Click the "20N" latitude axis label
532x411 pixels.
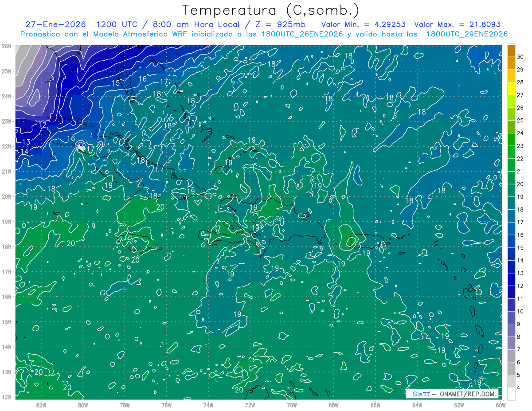(7, 196)
